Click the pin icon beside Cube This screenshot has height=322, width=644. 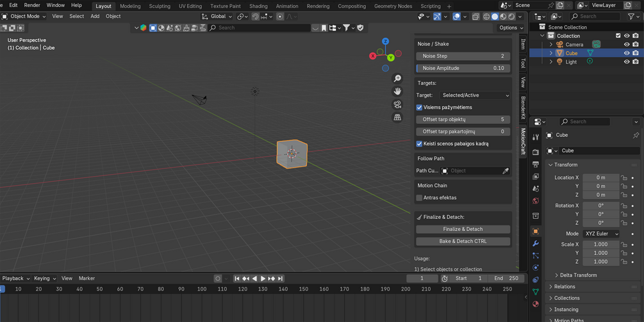[636, 135]
